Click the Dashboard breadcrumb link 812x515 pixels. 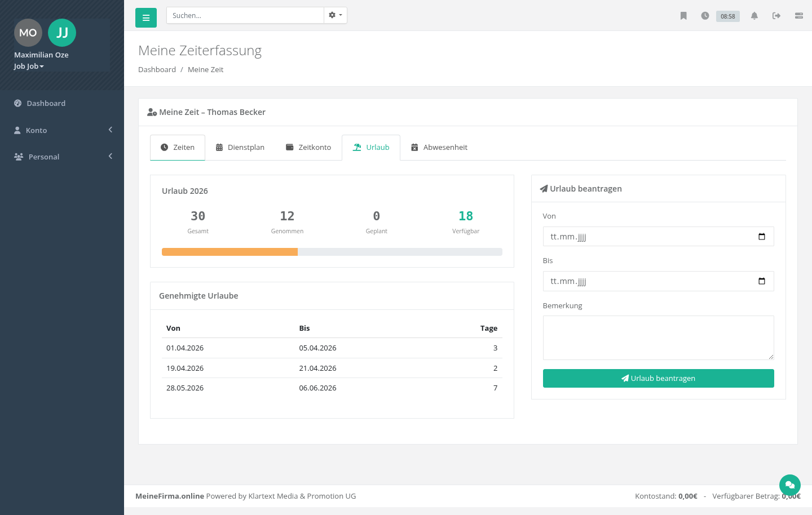click(x=157, y=69)
